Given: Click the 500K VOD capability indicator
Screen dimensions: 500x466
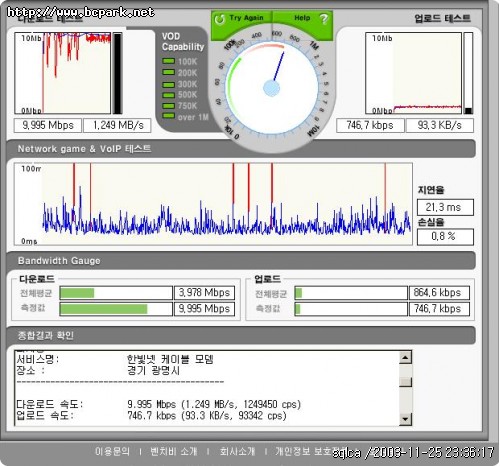Looking at the screenshot, I should pos(169,95).
